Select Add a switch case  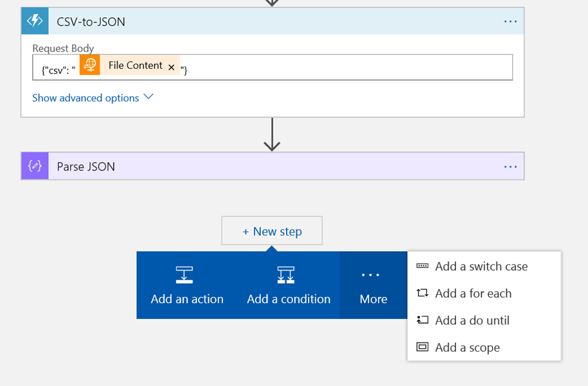(481, 266)
